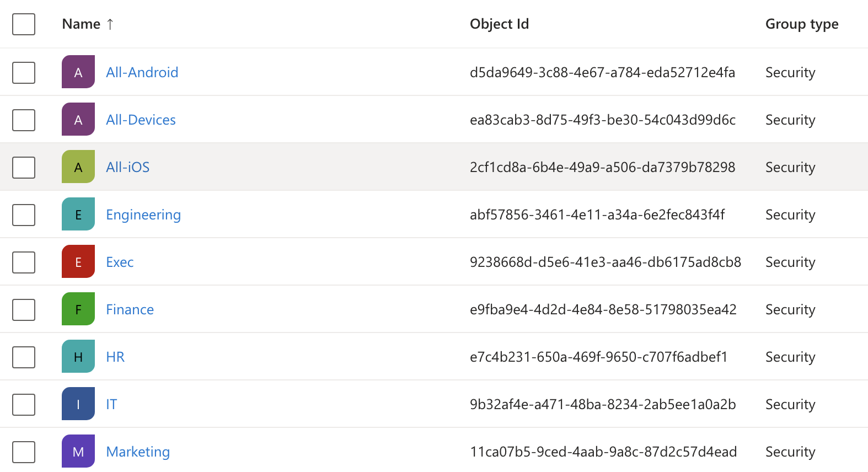The image size is (868, 472).
Task: Click the olive green All-iOS avatar icon
Action: click(78, 167)
